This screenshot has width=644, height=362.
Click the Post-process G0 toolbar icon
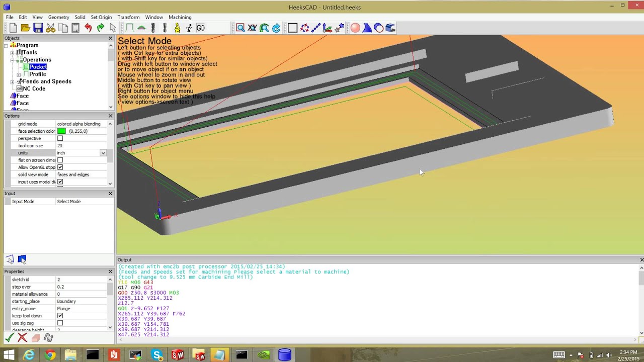click(200, 28)
